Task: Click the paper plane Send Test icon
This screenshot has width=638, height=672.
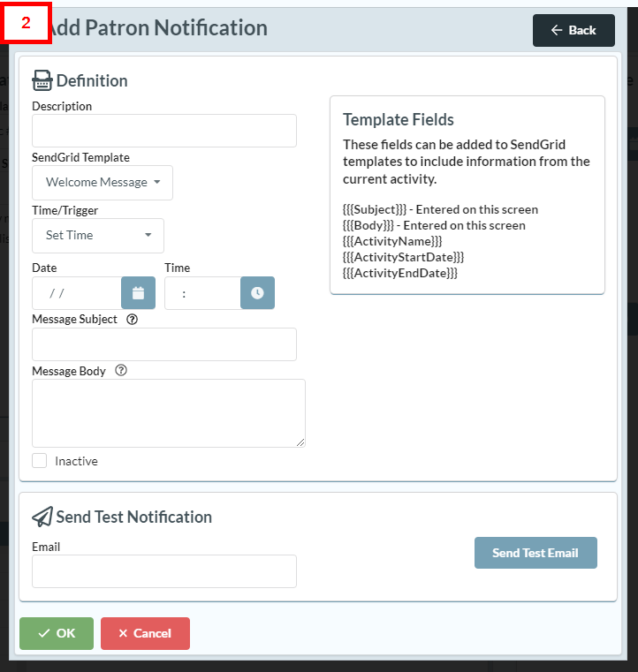Action: tap(42, 517)
